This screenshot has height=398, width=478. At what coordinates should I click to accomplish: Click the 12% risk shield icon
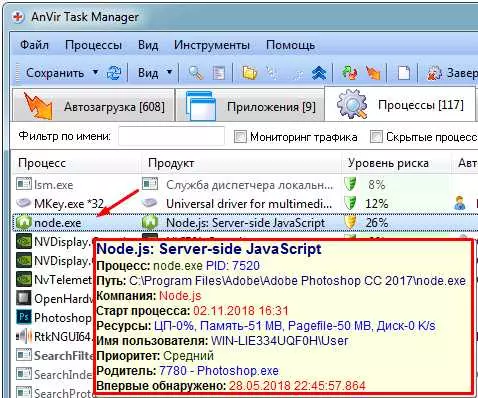(350, 203)
